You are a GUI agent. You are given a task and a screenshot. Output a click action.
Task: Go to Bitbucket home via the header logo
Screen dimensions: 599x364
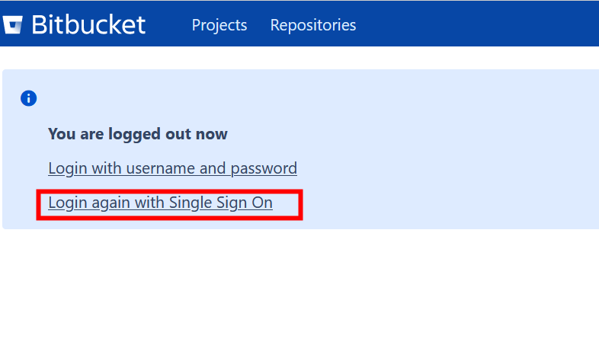[x=74, y=24]
